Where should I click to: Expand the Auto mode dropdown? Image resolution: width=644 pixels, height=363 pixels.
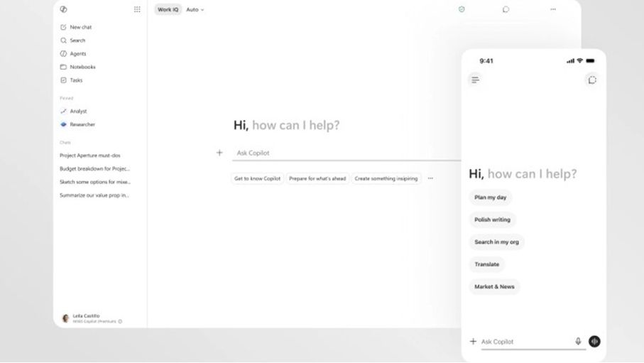coord(195,9)
